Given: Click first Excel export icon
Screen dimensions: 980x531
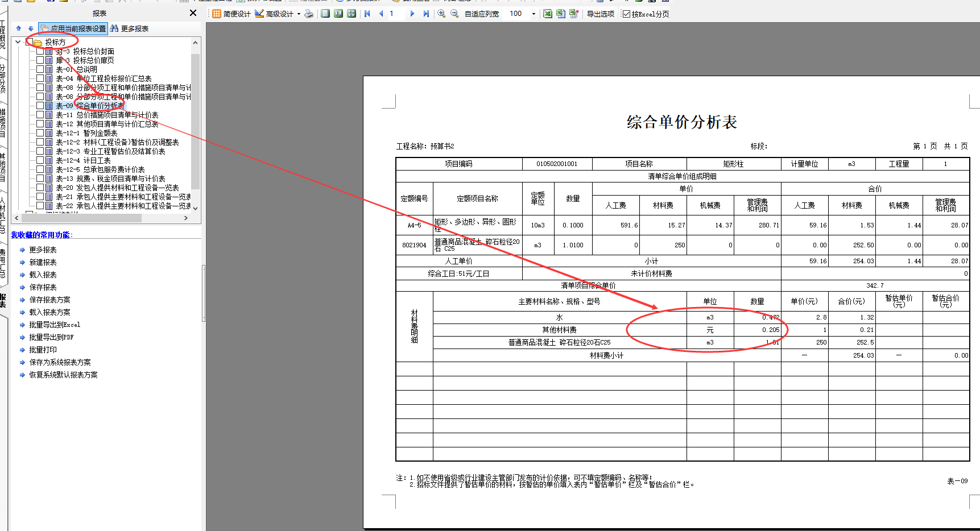Looking at the screenshot, I should click(548, 14).
